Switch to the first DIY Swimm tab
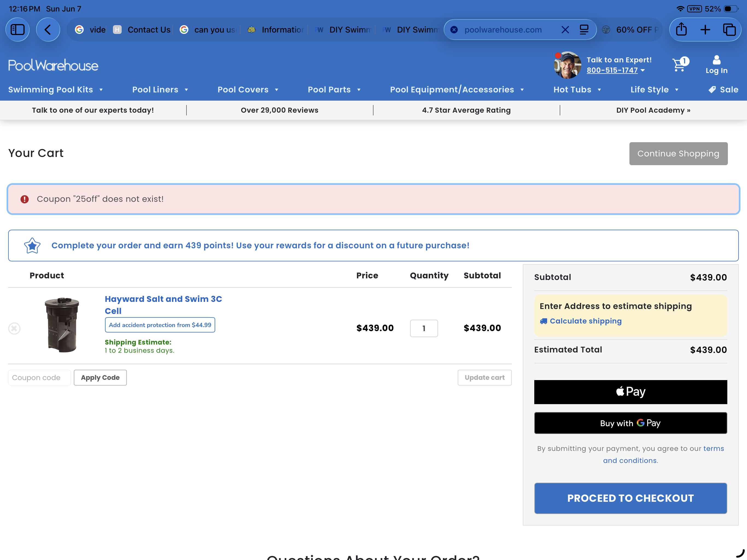This screenshot has width=747, height=560. click(x=343, y=30)
